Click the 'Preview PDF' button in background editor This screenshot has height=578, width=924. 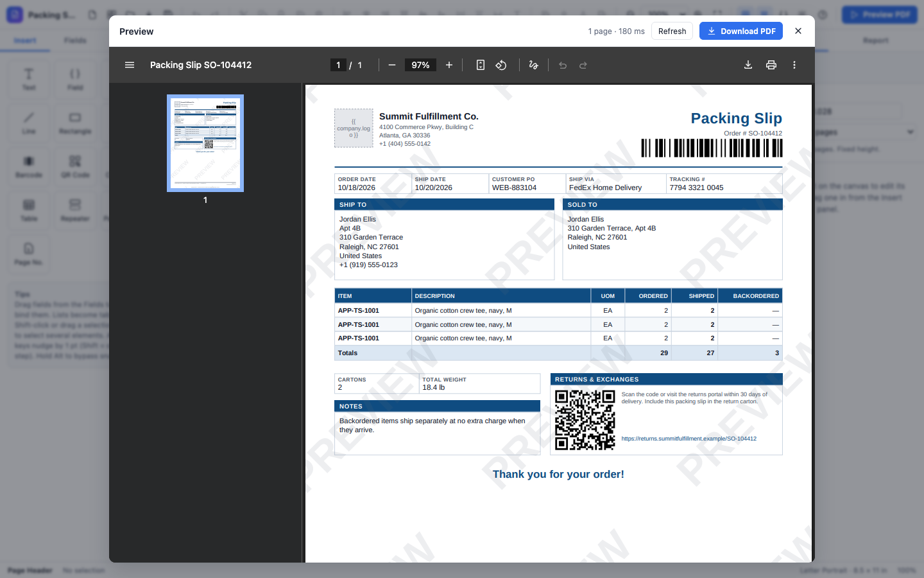880,15
